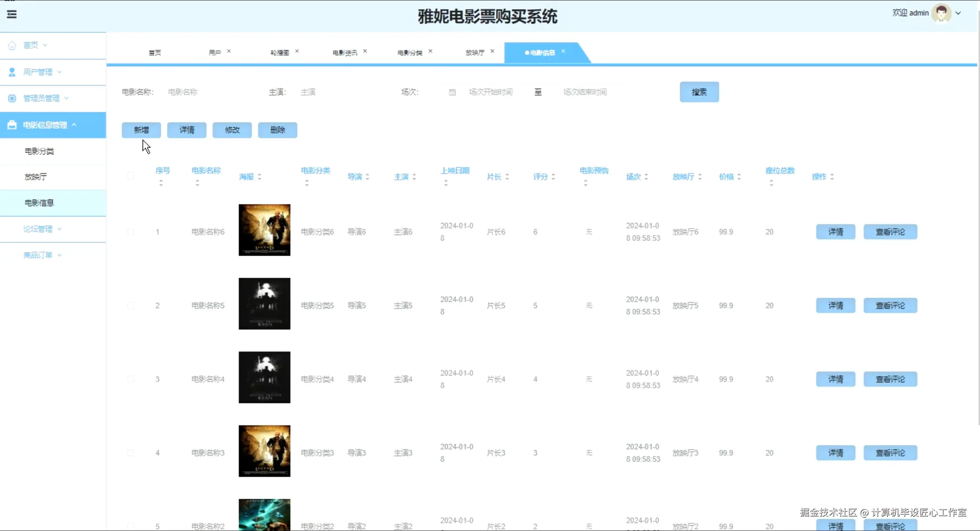Image resolution: width=980 pixels, height=531 pixels.
Task: Click calendar icon in session start field
Action: pos(452,92)
